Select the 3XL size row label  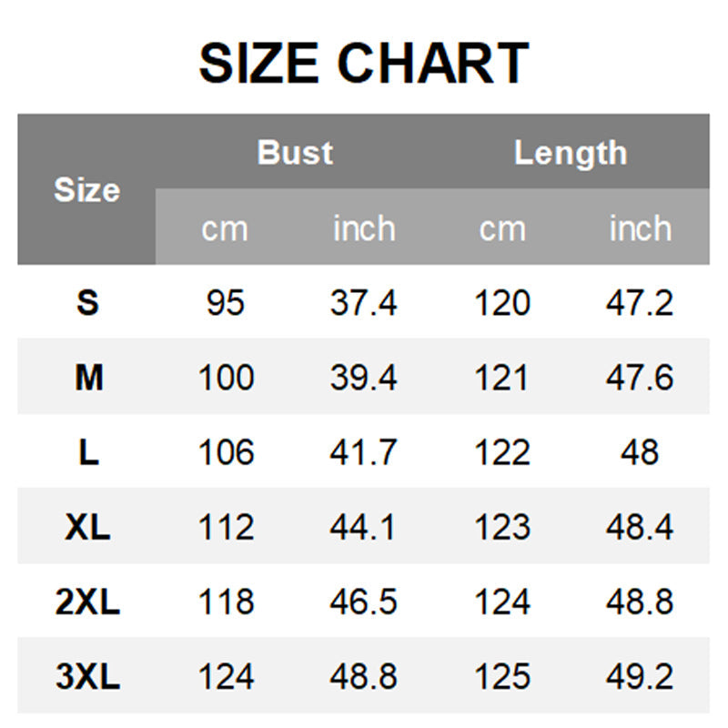coord(87,676)
